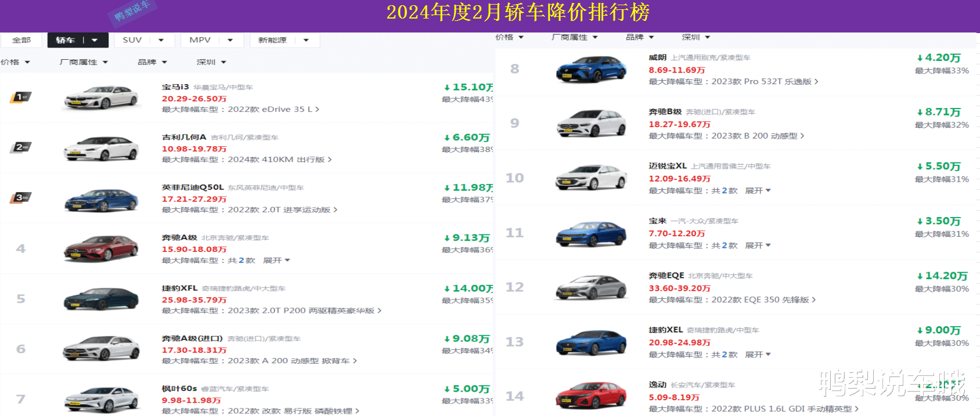Switch to the 全部 tab

[21, 40]
